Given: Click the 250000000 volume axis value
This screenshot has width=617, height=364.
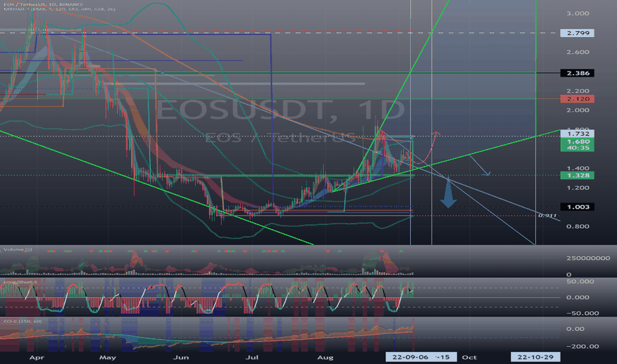Looking at the screenshot, I should coord(588,258).
